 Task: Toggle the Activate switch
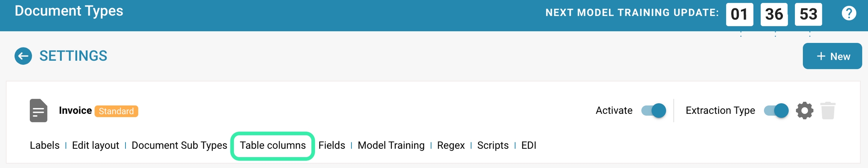pos(654,111)
